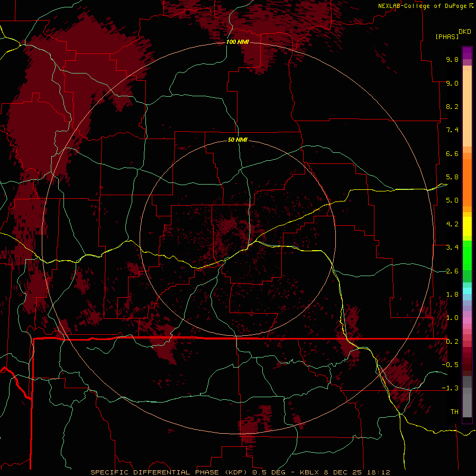Click the 2.6 value on the scale
The image size is (476, 476).
452,271
